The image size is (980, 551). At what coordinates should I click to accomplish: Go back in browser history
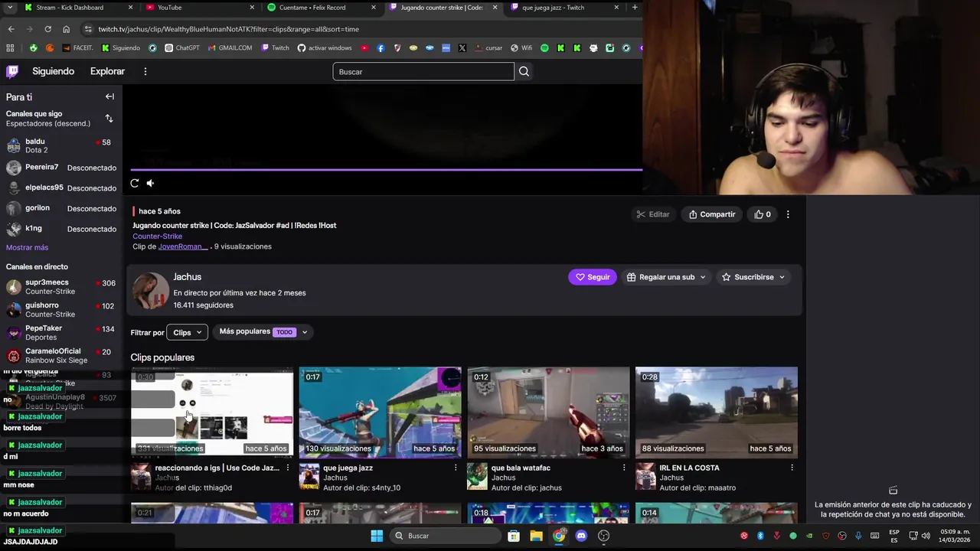11,29
